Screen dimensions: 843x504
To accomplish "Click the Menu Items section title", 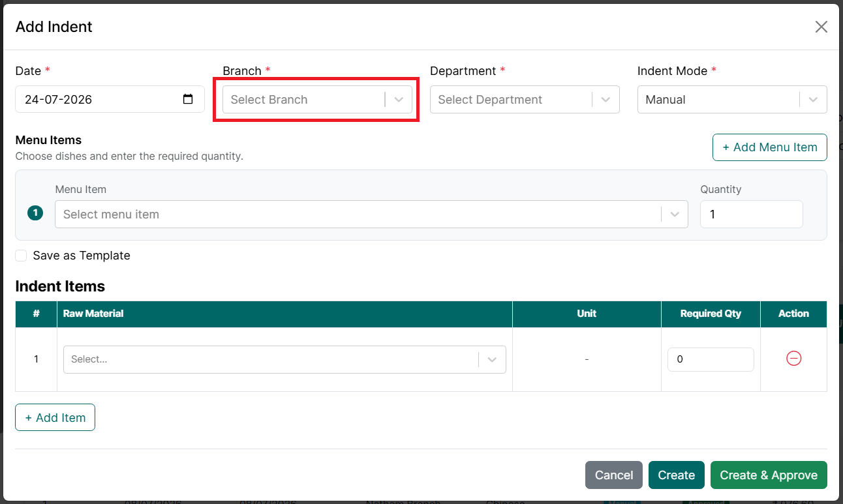I will pyautogui.click(x=48, y=140).
